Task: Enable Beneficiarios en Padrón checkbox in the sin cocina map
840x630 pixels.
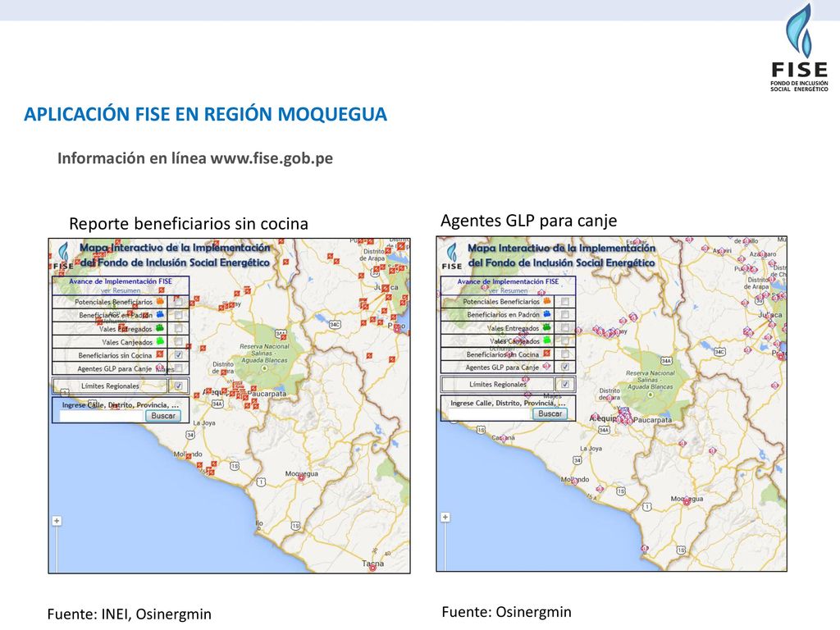Action: coord(178,315)
